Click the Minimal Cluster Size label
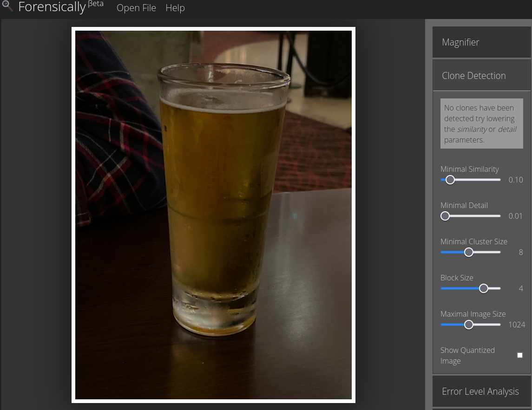 pos(474,241)
